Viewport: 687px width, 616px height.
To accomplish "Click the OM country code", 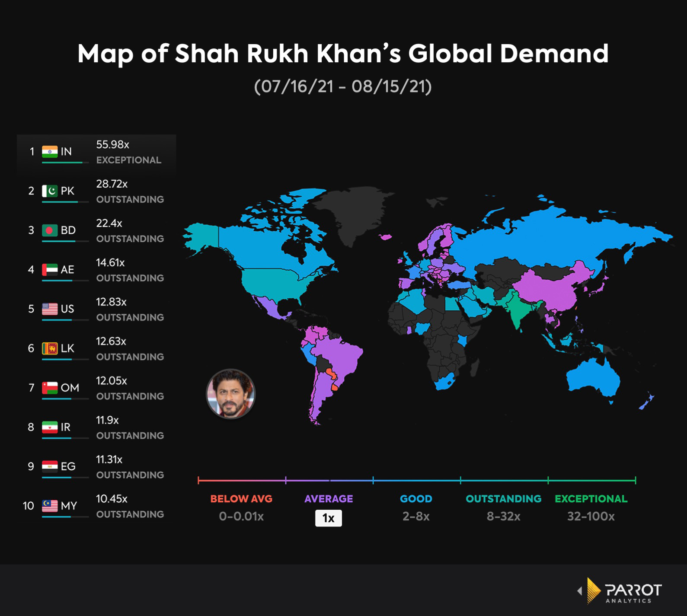I will 70,387.
